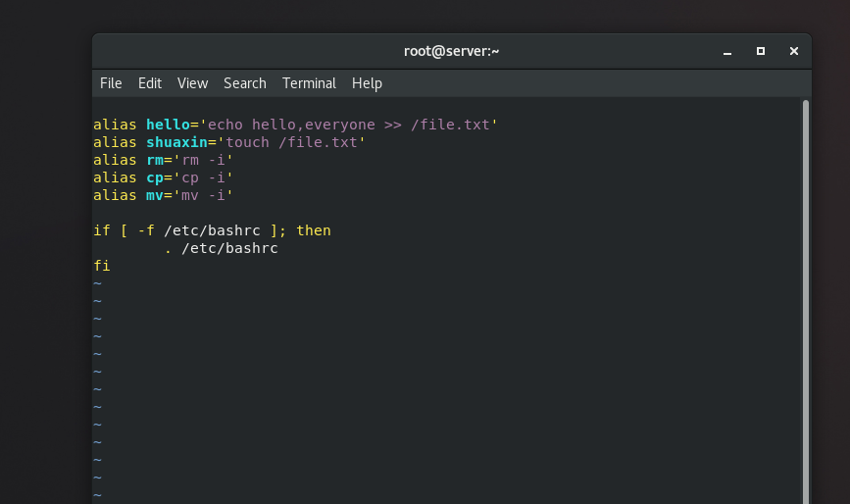The height and width of the screenshot is (504, 850).
Task: Place cursor on the alias hello line
Action: pyautogui.click(x=294, y=125)
